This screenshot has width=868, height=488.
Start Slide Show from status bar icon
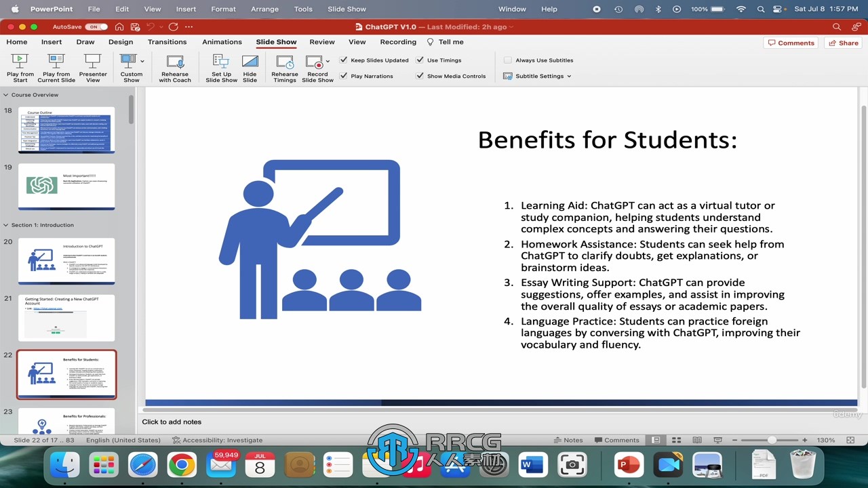point(717,440)
